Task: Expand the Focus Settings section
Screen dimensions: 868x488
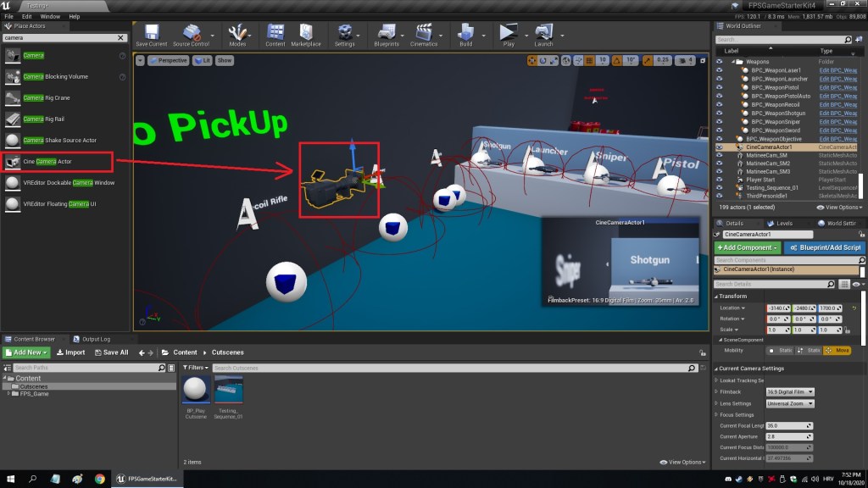Action: click(717, 415)
